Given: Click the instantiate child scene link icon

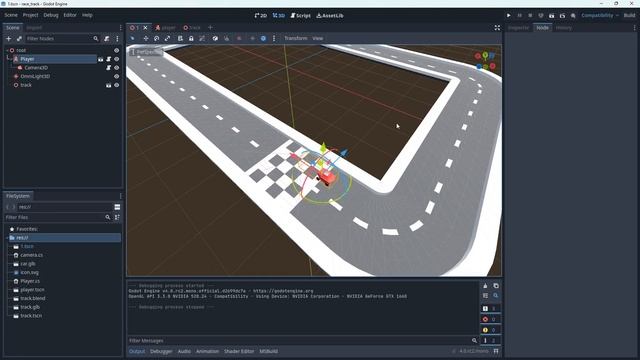Looking at the screenshot, I should click(19, 38).
